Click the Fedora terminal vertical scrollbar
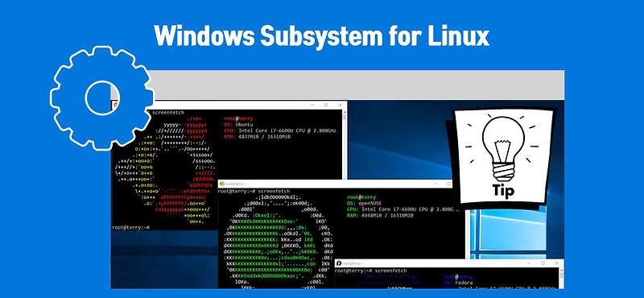The width and height of the screenshot is (644, 298). tap(561, 278)
